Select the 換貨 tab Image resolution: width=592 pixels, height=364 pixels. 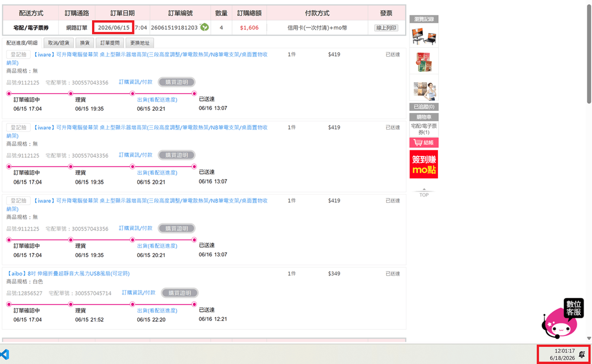coord(85,43)
